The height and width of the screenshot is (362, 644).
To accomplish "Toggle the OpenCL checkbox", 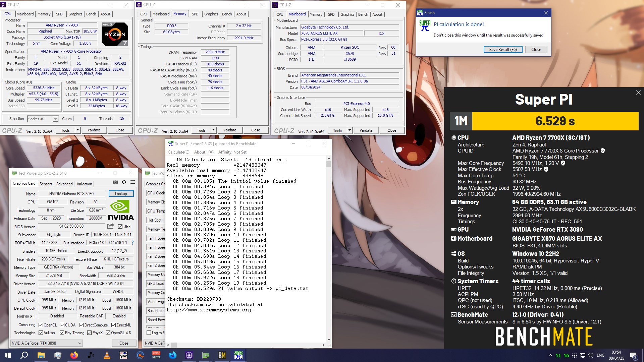I will pyautogui.click(x=41, y=325).
